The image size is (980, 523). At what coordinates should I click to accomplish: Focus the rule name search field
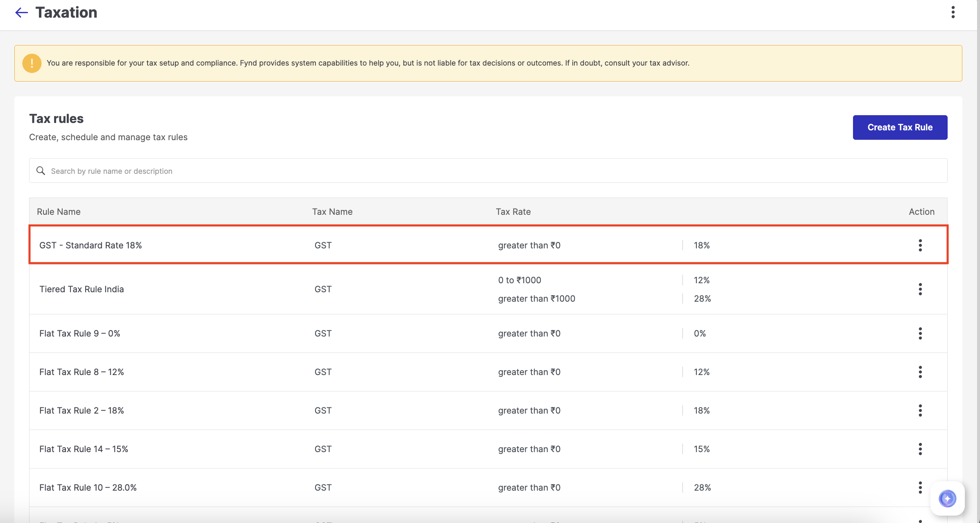click(x=492, y=171)
